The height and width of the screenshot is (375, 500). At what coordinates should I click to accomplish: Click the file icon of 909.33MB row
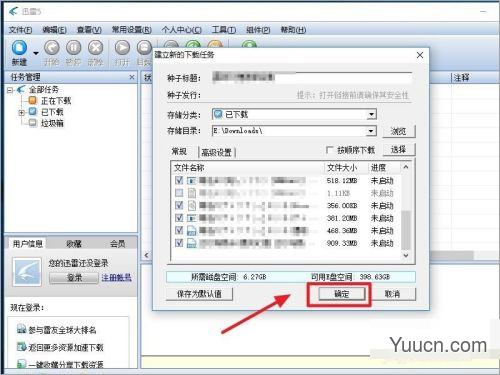pyautogui.click(x=191, y=243)
